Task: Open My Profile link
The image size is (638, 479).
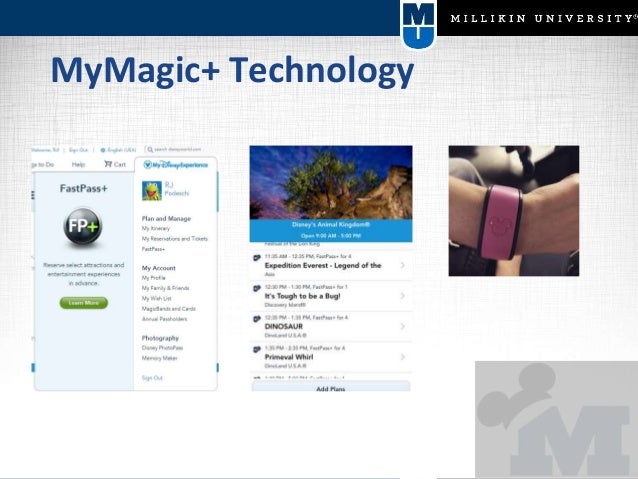Action: tap(153, 278)
